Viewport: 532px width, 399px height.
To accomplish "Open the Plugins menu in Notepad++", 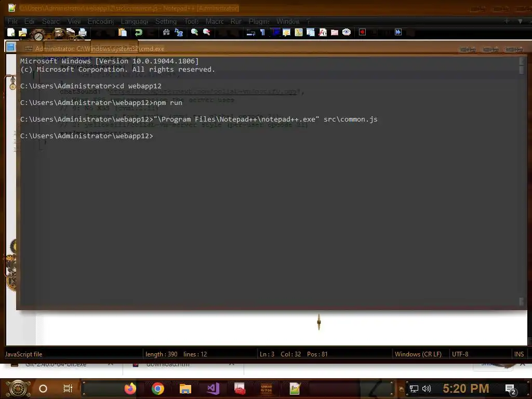I will point(259,21).
